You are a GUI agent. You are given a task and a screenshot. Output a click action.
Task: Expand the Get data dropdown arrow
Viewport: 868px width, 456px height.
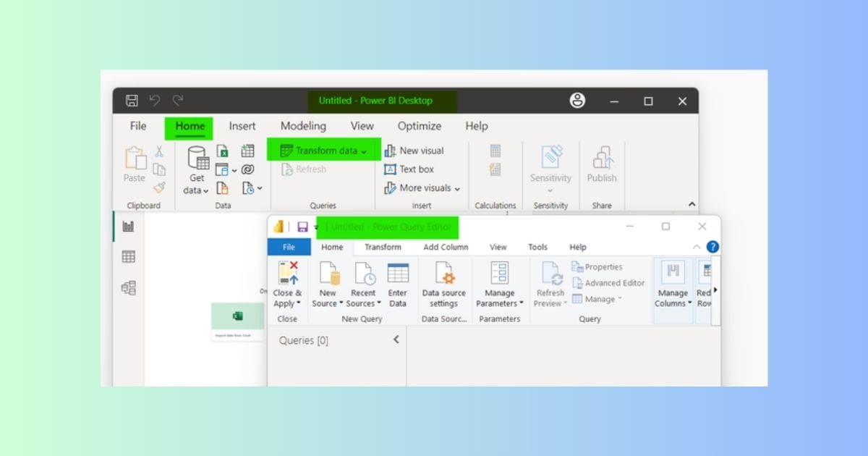point(205,191)
